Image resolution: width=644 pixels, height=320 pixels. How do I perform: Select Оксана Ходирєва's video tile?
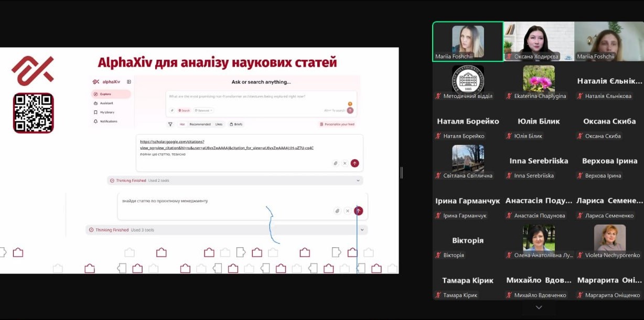(x=539, y=41)
